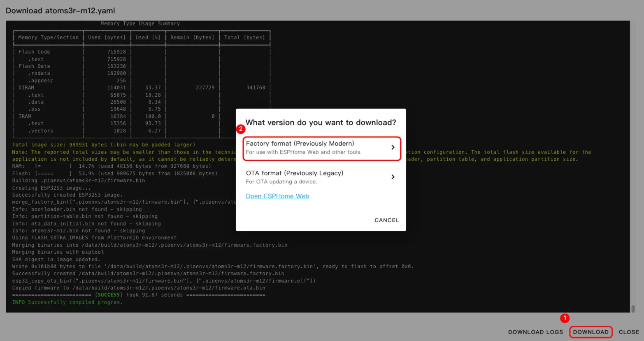Click the DOWNLOAD button at bottom

click(591, 332)
